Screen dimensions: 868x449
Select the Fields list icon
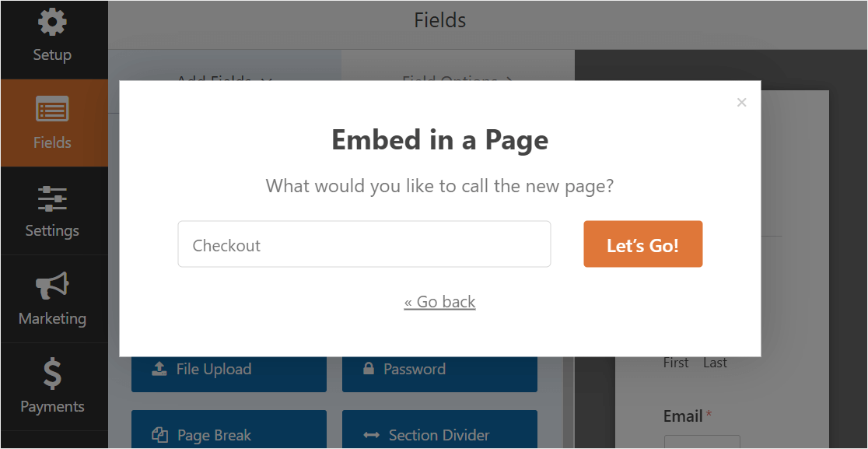(52, 108)
